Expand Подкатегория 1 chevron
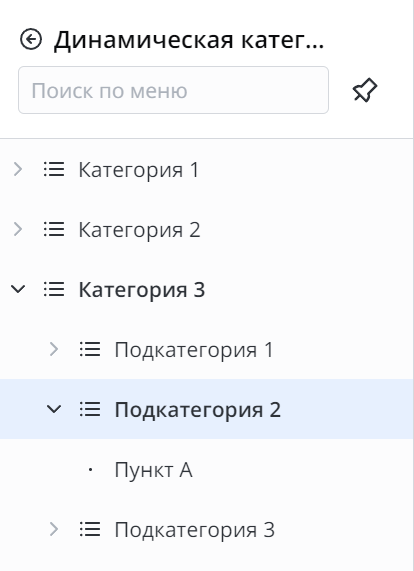Screen dimensions: 414x571 click(x=54, y=349)
